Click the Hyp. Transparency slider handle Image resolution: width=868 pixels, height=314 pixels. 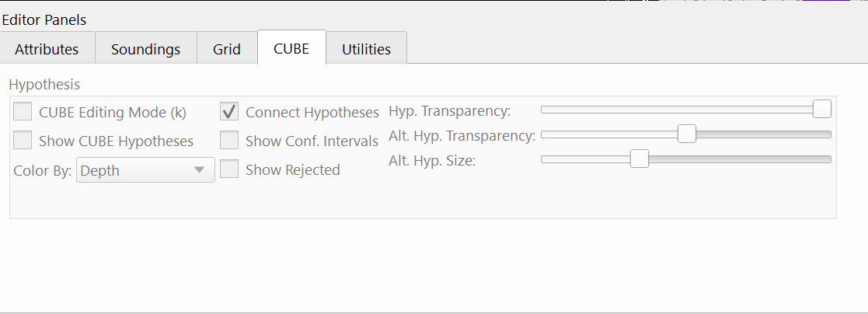pos(821,110)
